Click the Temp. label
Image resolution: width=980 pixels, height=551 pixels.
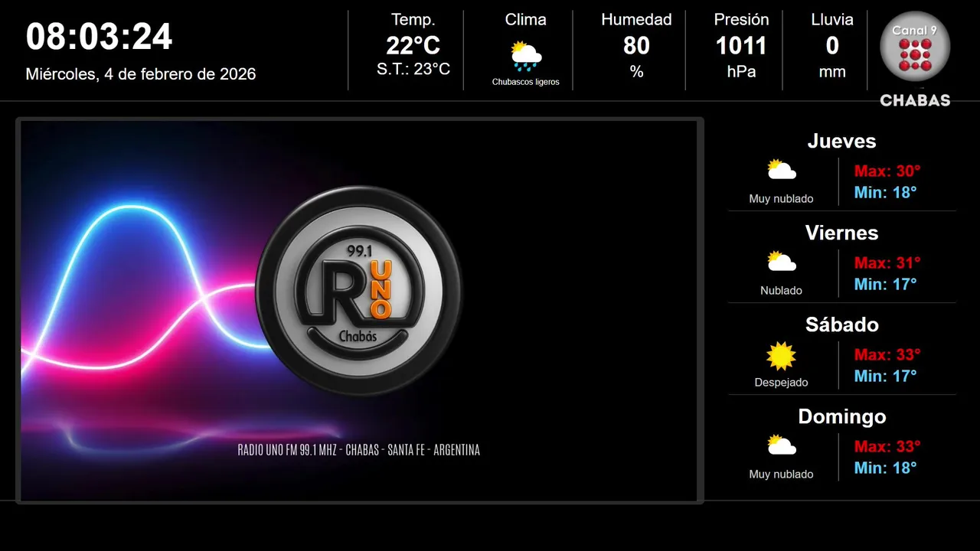(x=413, y=20)
